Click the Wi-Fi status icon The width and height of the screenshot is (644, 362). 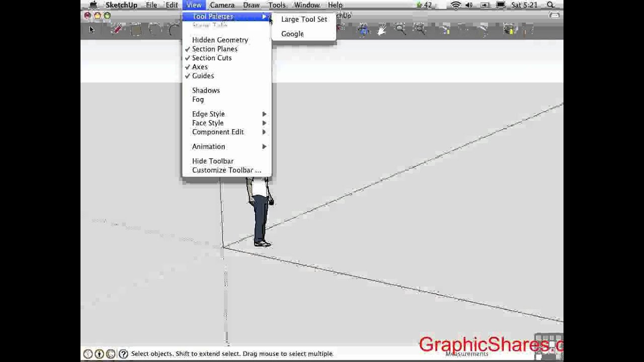click(456, 5)
